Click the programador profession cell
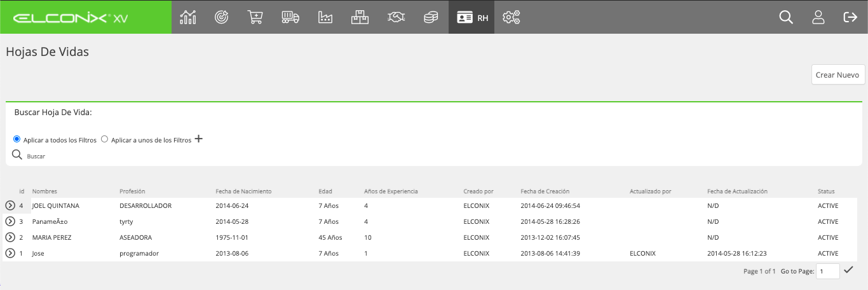 click(139, 253)
